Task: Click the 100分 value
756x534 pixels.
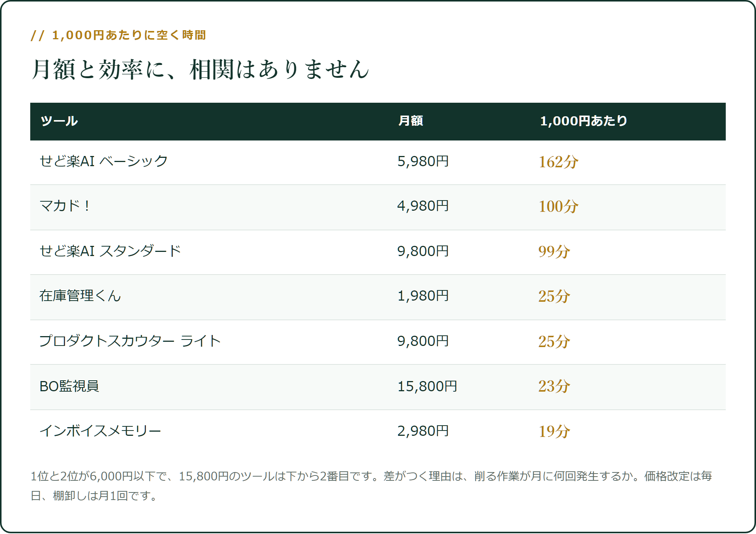Action: click(x=558, y=207)
